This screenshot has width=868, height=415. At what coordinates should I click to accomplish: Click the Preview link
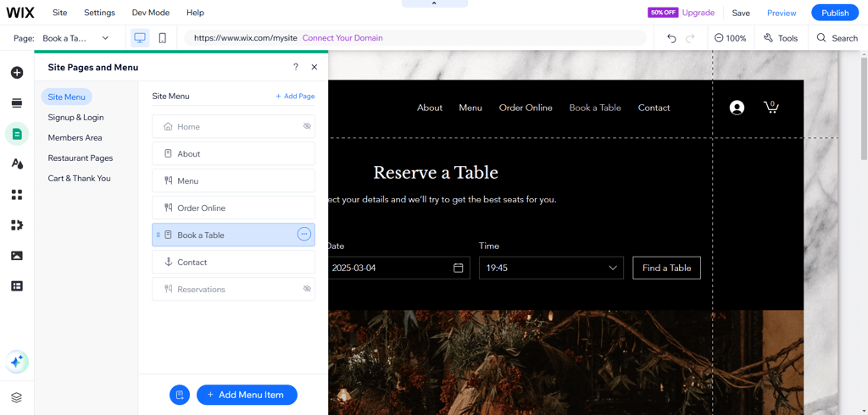point(782,13)
